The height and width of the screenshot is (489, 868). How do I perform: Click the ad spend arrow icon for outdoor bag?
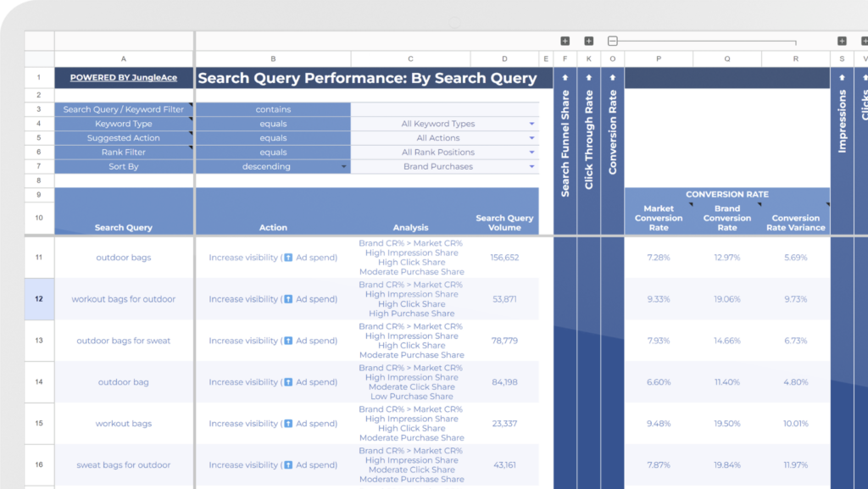288,381
